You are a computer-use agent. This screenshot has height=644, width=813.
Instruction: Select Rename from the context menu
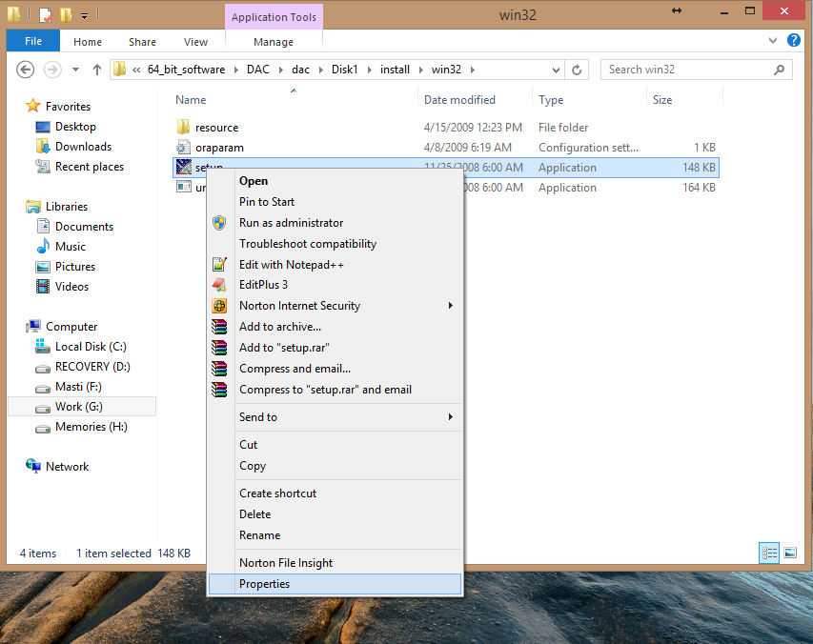point(335,535)
